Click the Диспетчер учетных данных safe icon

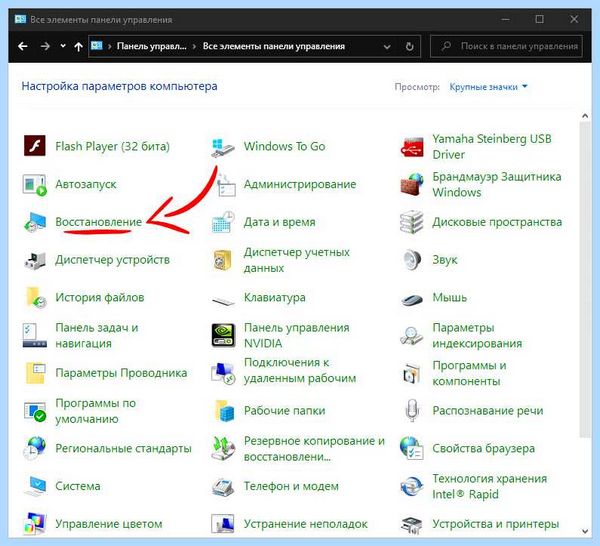(223, 260)
